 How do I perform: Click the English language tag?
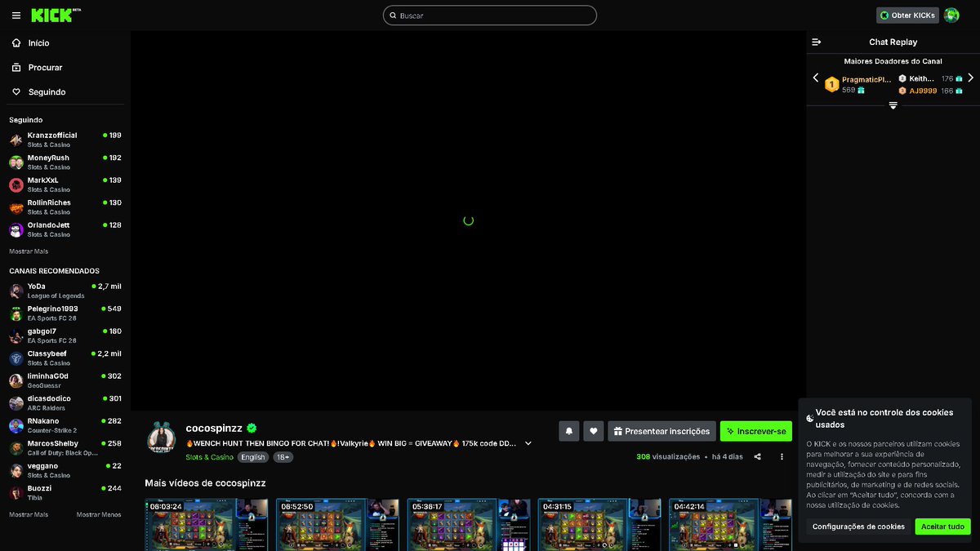click(x=253, y=457)
